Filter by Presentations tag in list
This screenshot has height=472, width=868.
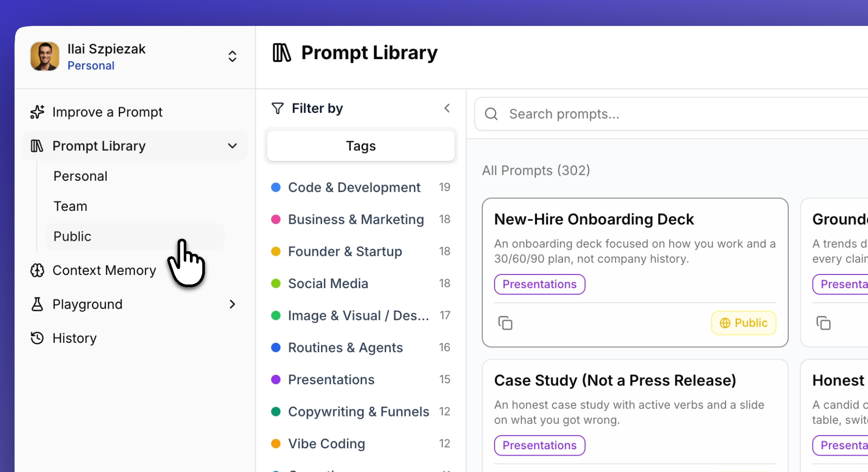[361, 380]
